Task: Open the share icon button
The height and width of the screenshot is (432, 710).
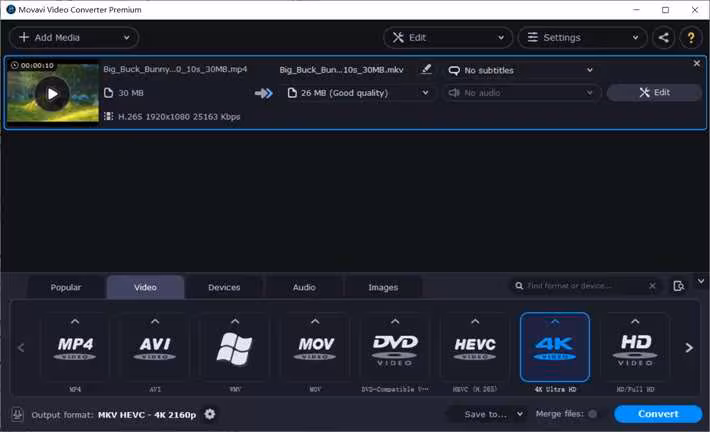Action: [663, 38]
